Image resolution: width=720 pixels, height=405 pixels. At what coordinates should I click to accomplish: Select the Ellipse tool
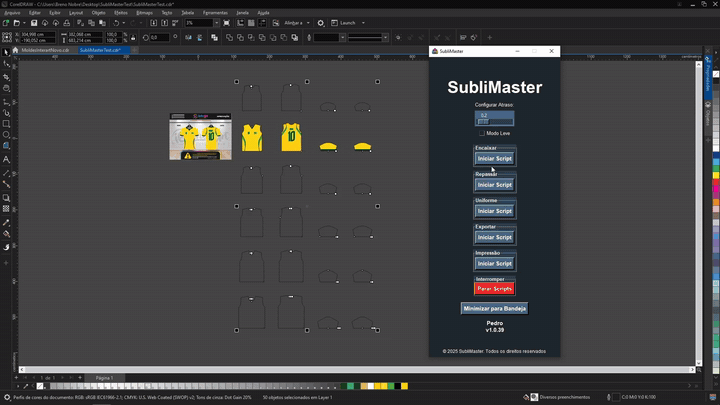click(6, 135)
